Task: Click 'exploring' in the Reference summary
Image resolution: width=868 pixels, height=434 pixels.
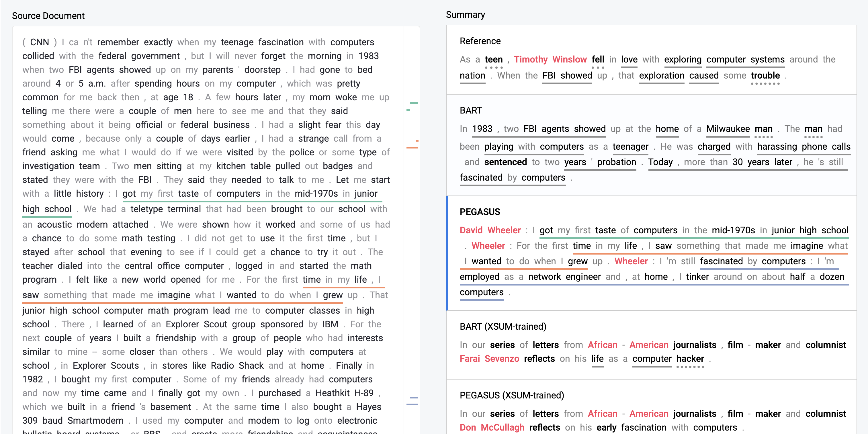Action: (683, 59)
